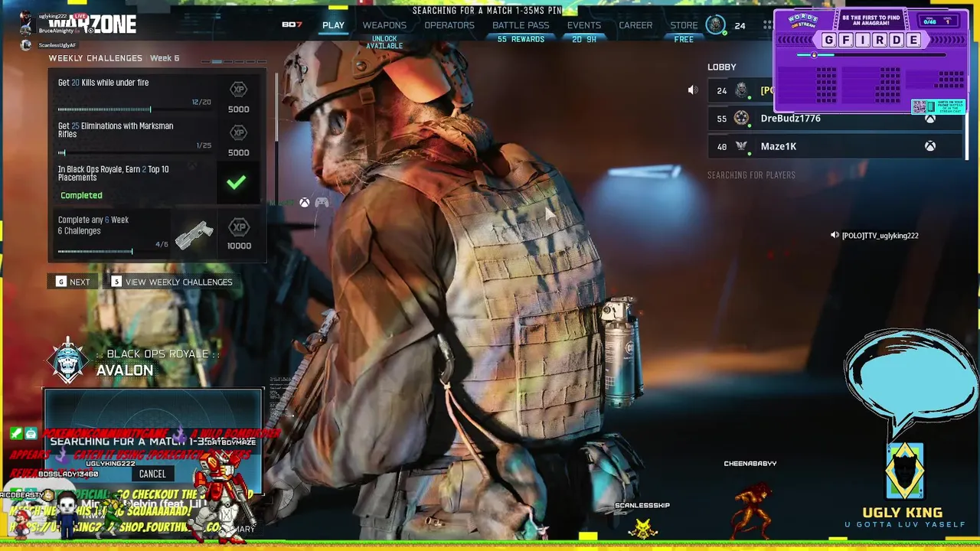Click the Words on Stream logo
Image resolution: width=980 pixels, height=551 pixels.
click(802, 21)
